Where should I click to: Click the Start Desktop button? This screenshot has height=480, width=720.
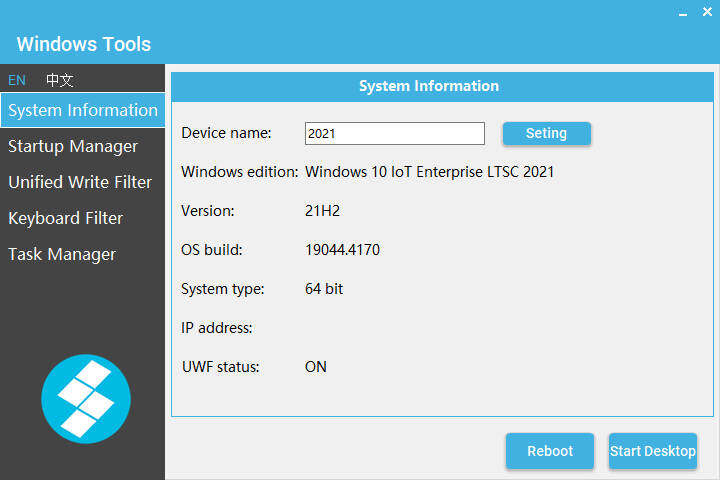coord(652,451)
